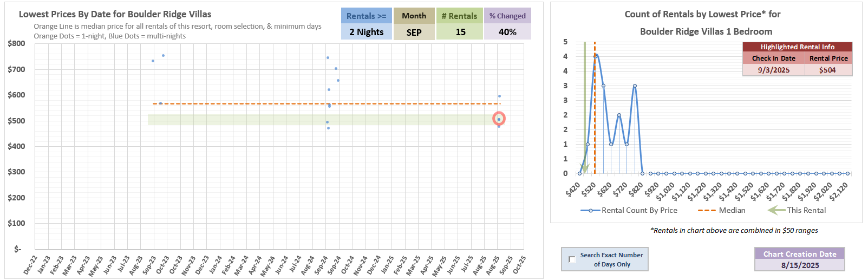Screen dimensions: 868x280
Task: Select the 40% changed value
Action: click(507, 32)
